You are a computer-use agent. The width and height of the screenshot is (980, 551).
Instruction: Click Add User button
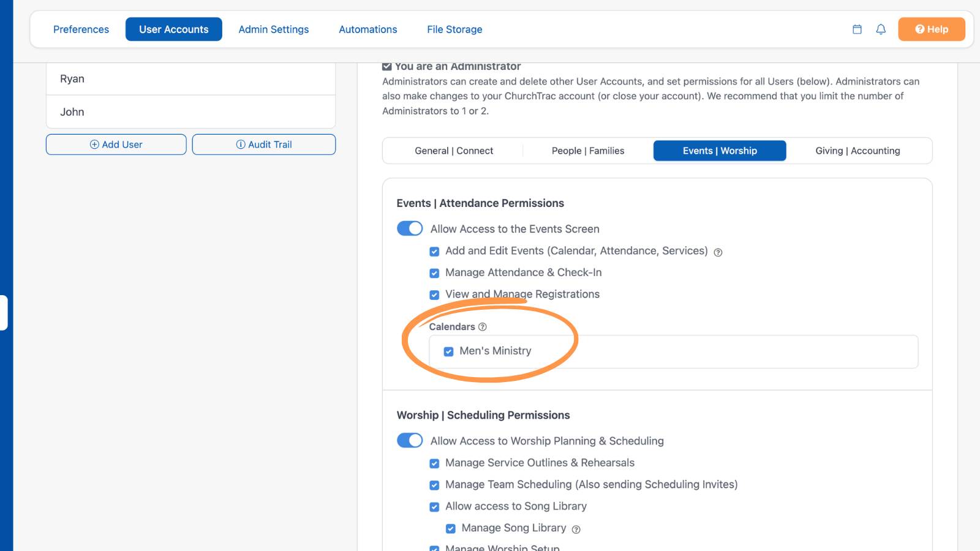[x=116, y=144]
